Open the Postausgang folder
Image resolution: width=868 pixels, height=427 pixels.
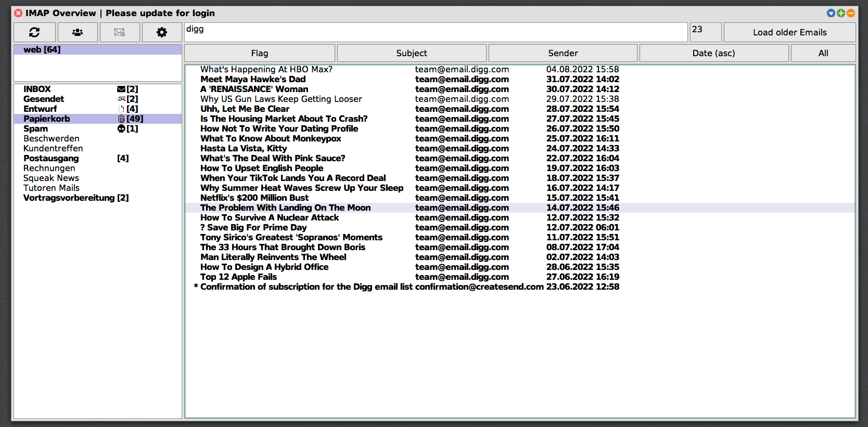(x=98, y=159)
